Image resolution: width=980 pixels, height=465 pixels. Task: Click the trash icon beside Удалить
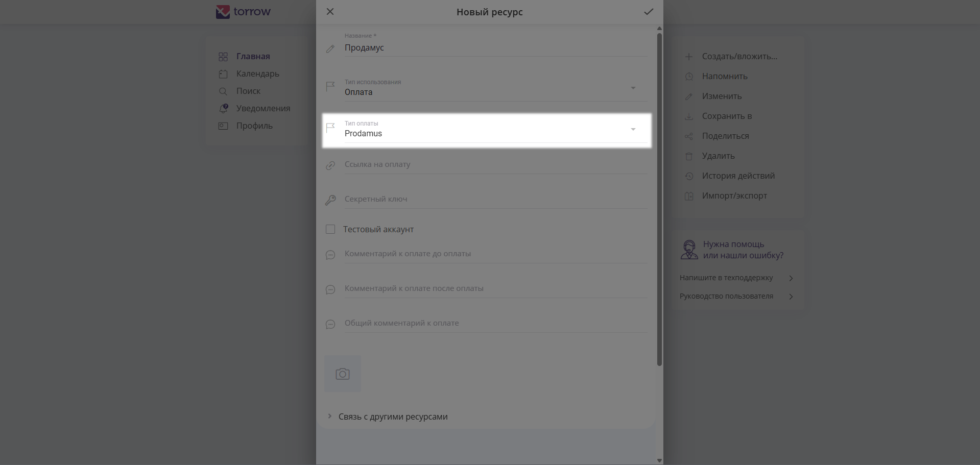tap(689, 156)
